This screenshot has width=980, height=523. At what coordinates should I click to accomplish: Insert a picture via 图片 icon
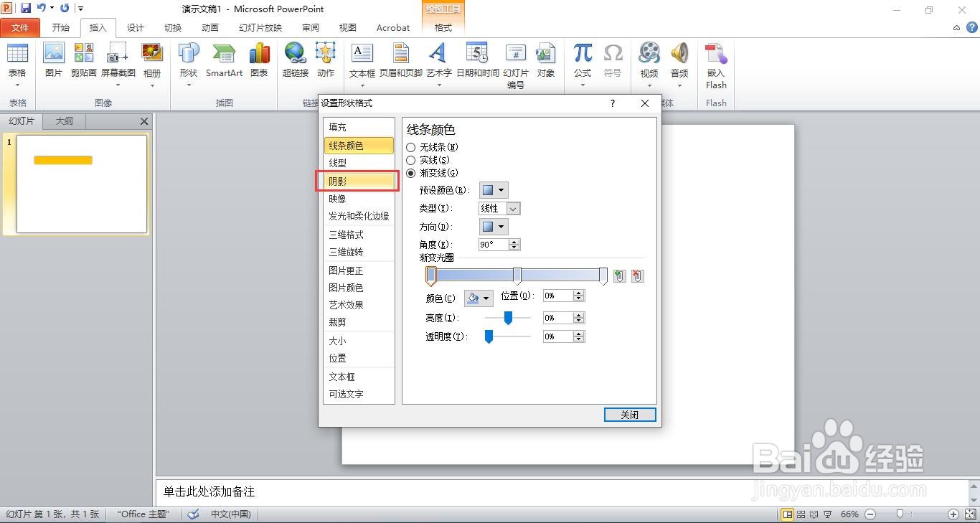click(x=54, y=60)
